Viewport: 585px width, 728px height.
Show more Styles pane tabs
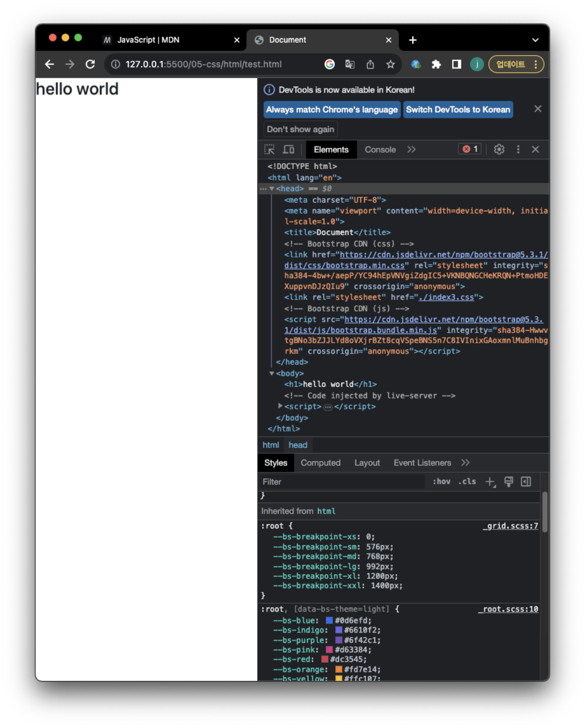[x=465, y=462]
